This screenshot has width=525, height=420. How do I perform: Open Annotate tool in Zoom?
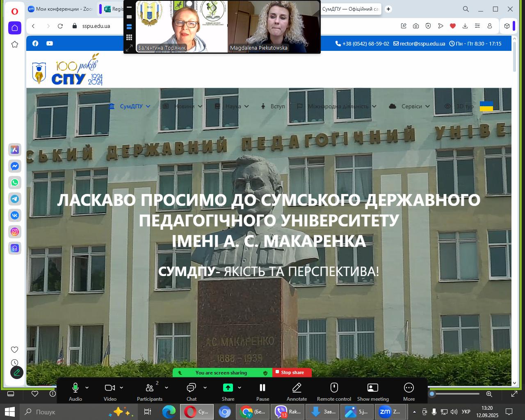[297, 391]
